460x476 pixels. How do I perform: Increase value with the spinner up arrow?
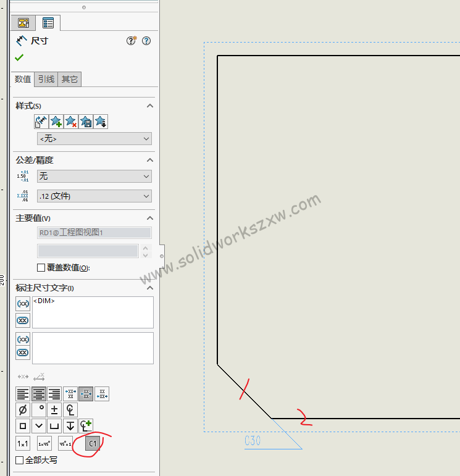point(146,248)
